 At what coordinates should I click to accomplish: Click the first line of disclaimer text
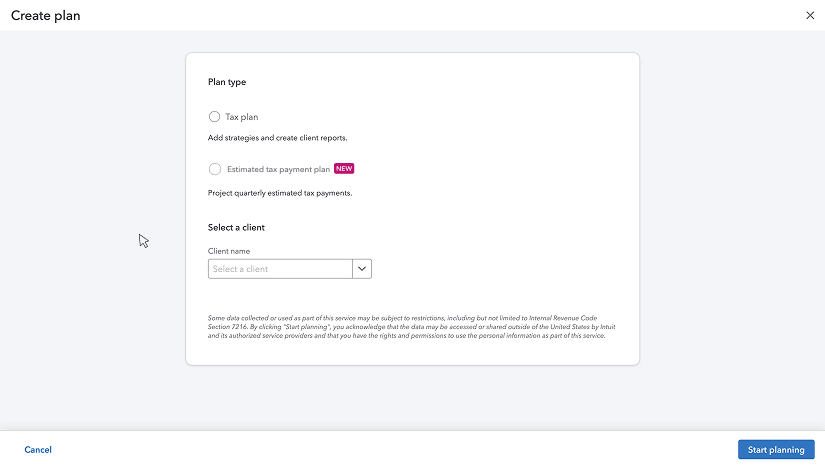point(402,318)
